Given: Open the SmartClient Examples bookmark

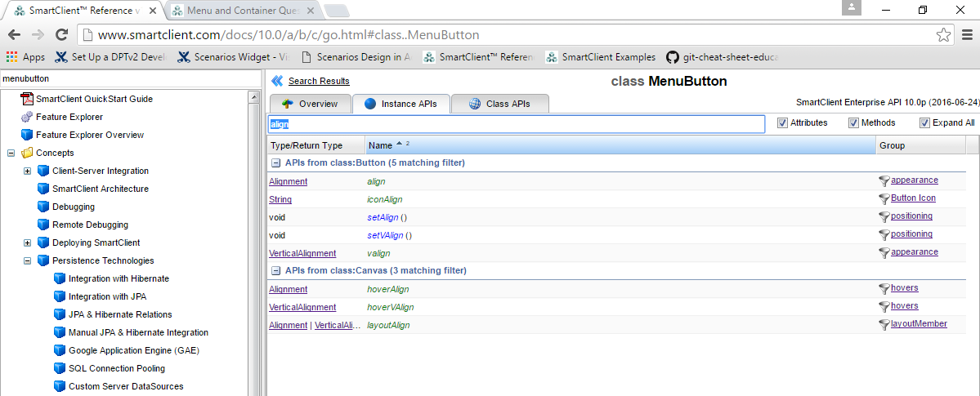Looking at the screenshot, I should [x=602, y=57].
